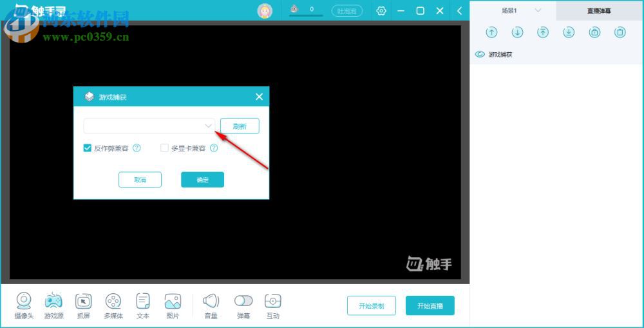Add a 多媒体 multimedia source
This screenshot has height=328, width=644.
click(x=113, y=305)
